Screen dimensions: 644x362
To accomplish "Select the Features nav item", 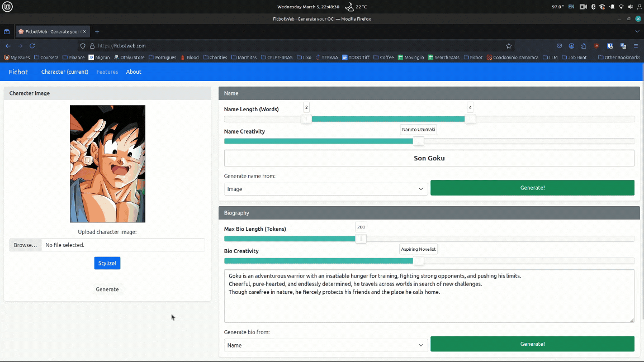I will 107,72.
